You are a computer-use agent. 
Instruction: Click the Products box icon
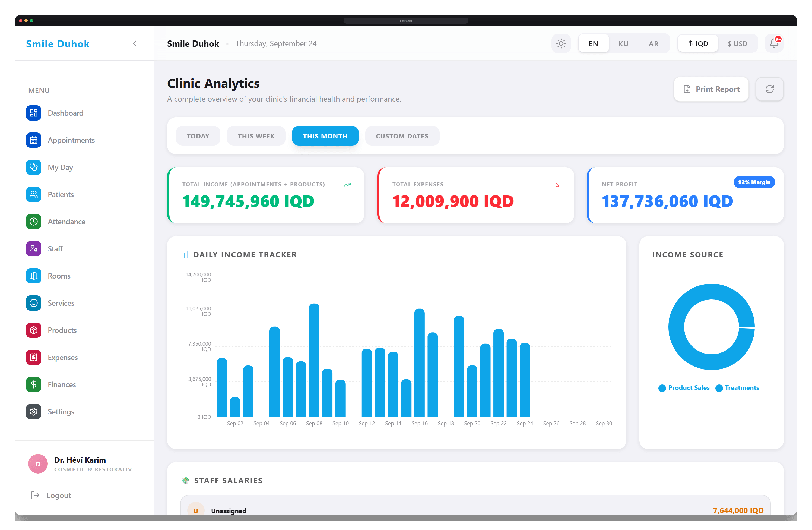coord(33,330)
